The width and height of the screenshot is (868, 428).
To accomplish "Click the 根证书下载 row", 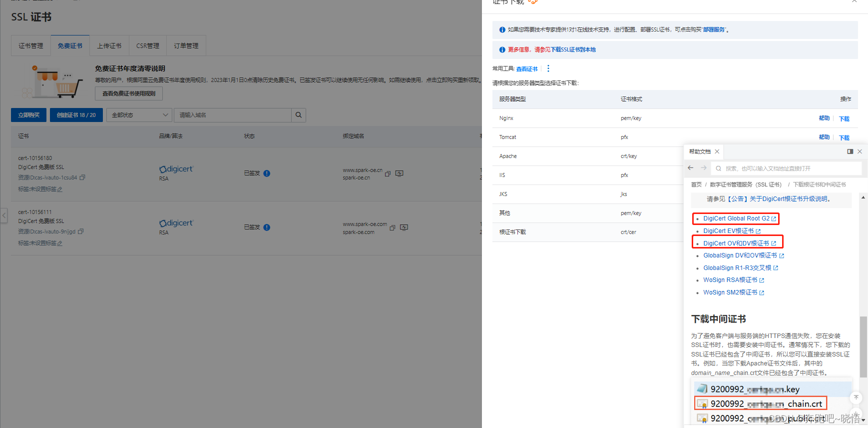I will (588, 232).
